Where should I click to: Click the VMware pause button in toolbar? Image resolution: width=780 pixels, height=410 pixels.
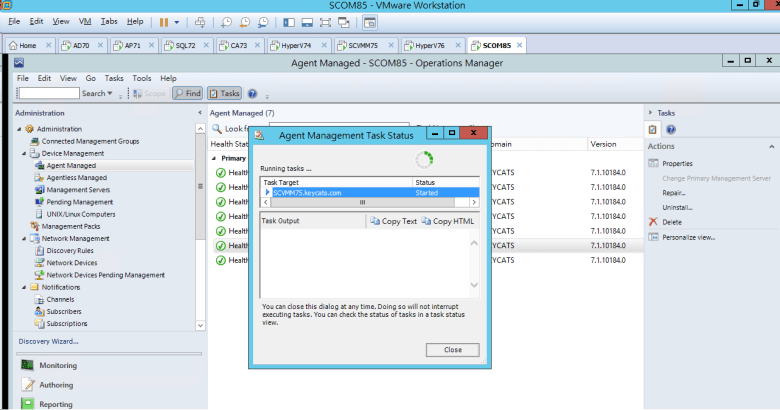[x=164, y=21]
